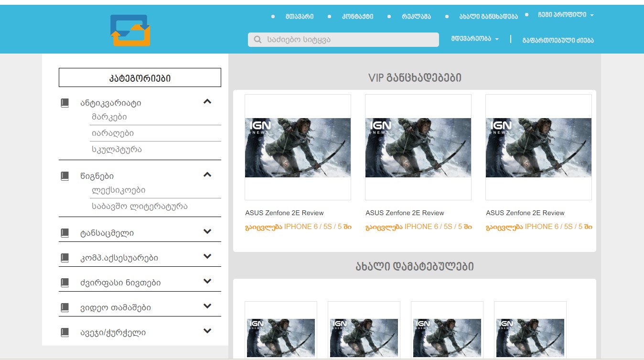The width and height of the screenshot is (644, 360).
Task: Collapse the ანტიკვარიატი category
Action: (207, 101)
